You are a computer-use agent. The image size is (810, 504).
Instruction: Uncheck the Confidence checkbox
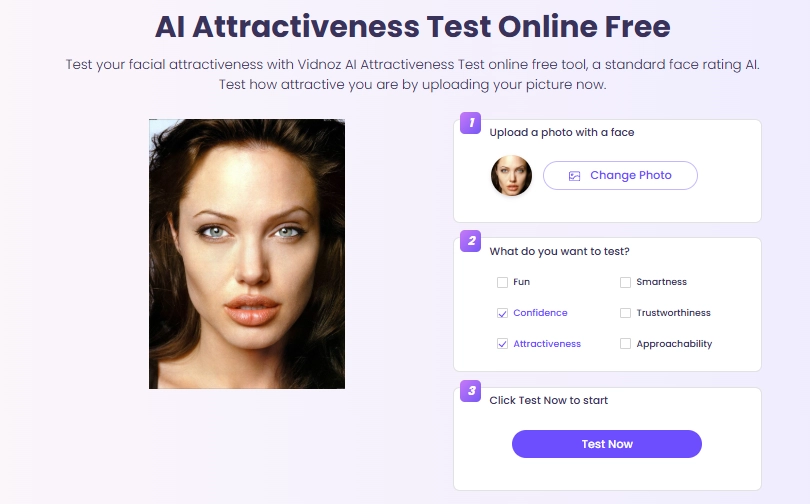click(x=502, y=313)
